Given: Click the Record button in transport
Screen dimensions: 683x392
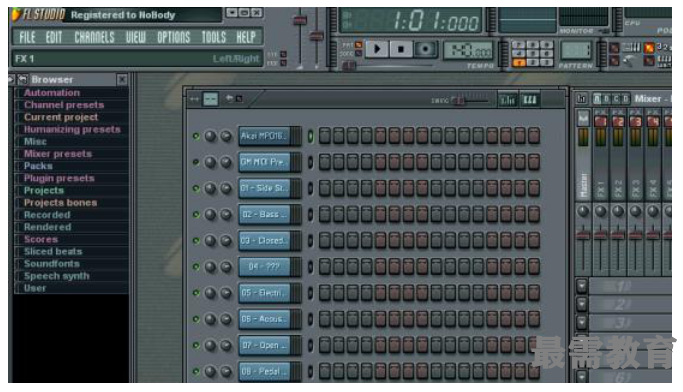Looking at the screenshot, I should tap(425, 49).
